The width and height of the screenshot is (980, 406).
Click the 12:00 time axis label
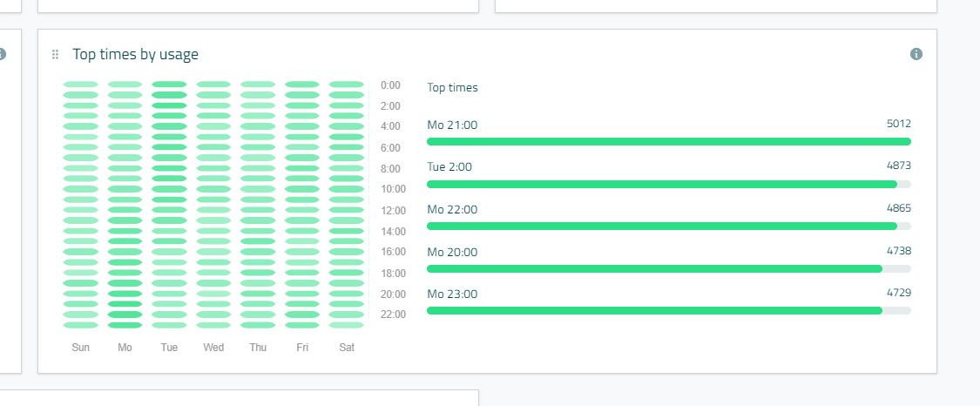394,211
